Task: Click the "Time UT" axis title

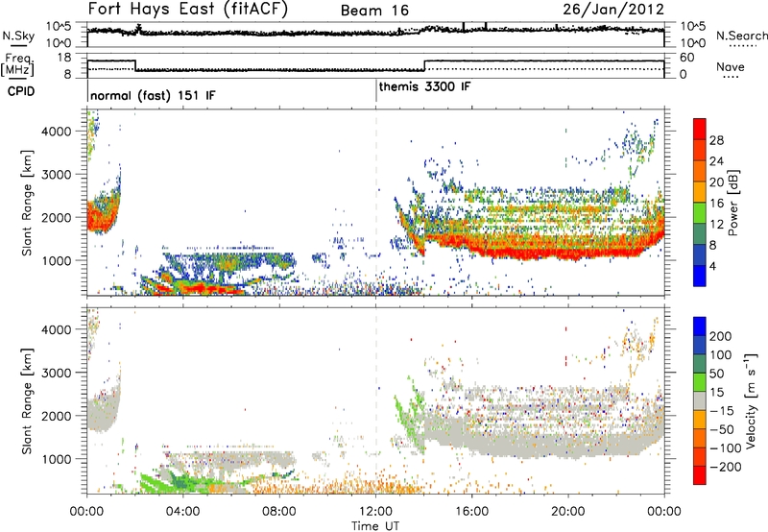Action: (375, 526)
